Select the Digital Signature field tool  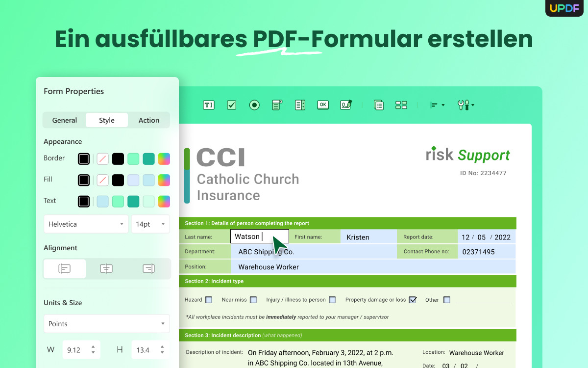(345, 105)
